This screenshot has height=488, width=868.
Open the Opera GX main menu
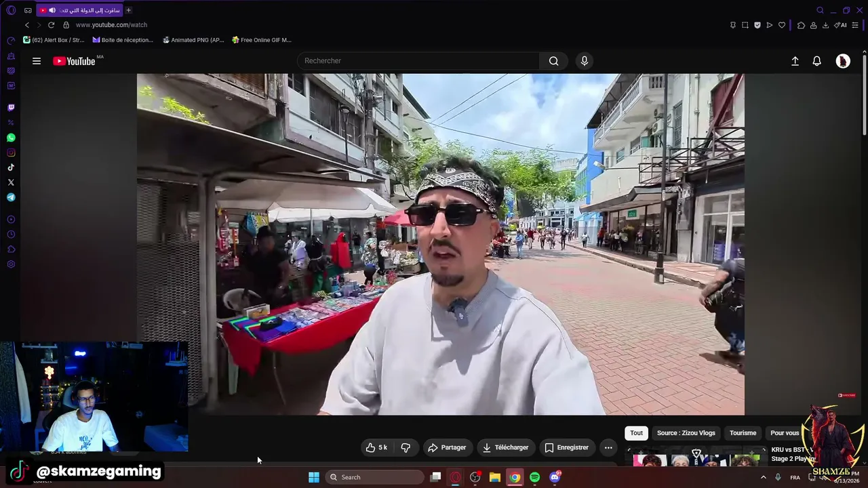[x=11, y=10]
